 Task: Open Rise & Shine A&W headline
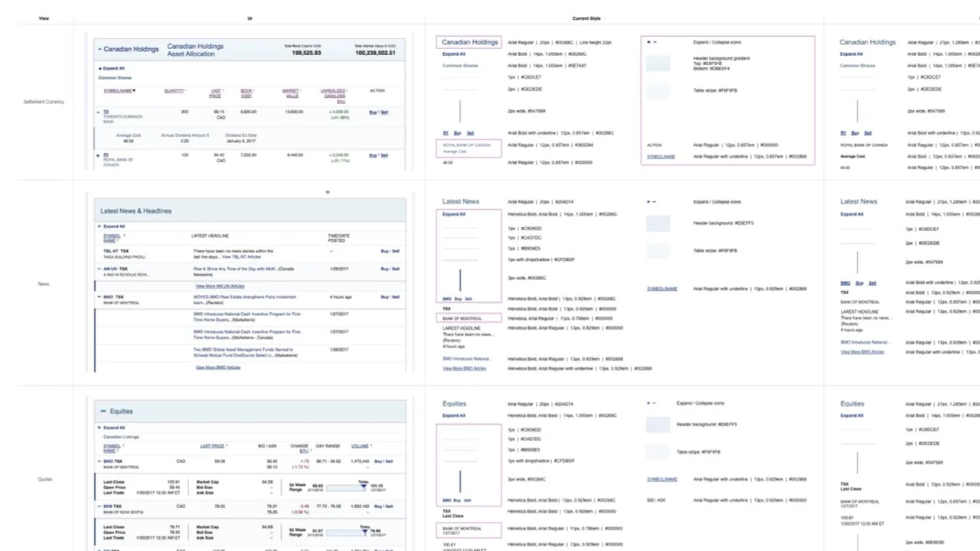[x=244, y=271]
